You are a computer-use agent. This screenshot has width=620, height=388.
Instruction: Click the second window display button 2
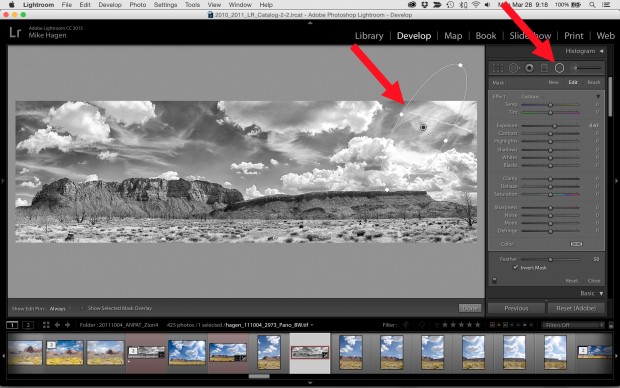click(x=28, y=325)
